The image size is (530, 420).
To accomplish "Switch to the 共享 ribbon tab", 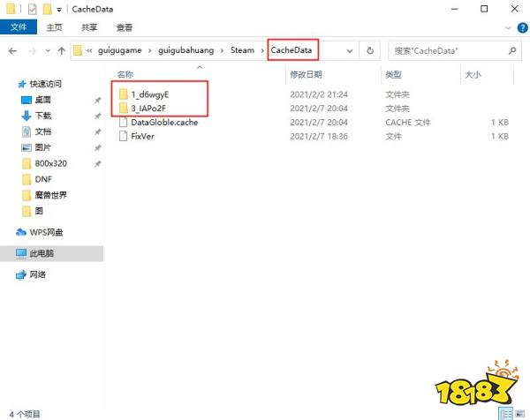I will tap(89, 27).
